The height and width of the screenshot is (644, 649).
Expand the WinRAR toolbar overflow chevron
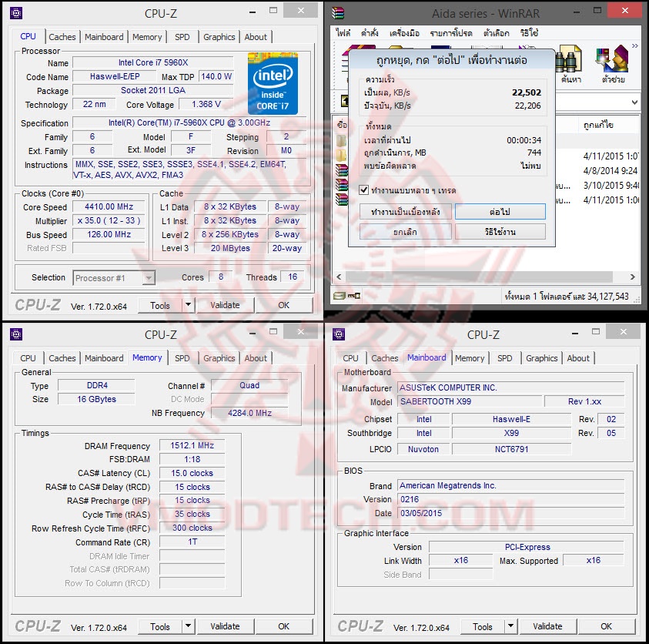pyautogui.click(x=634, y=46)
